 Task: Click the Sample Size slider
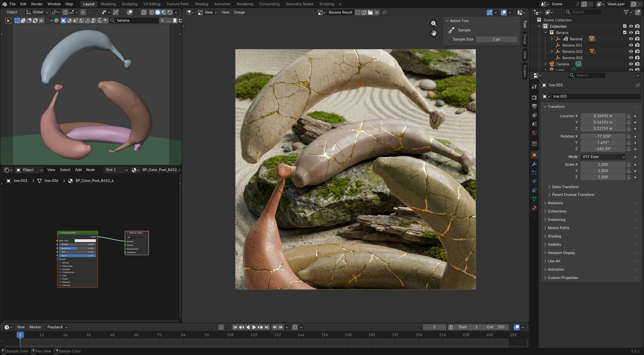[x=496, y=39]
